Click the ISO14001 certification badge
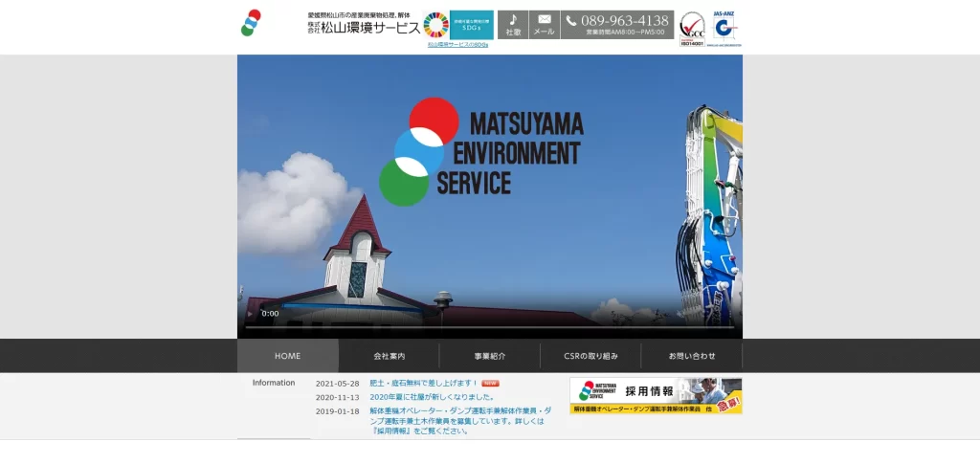 (x=692, y=29)
